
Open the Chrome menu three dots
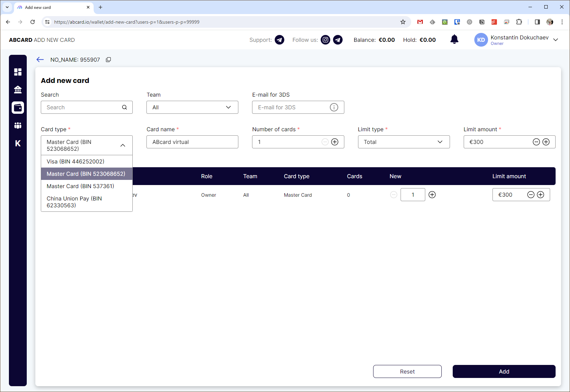[562, 22]
